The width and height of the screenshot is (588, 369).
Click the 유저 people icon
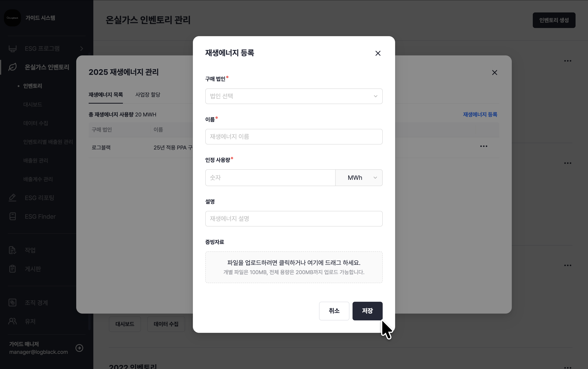click(x=12, y=321)
